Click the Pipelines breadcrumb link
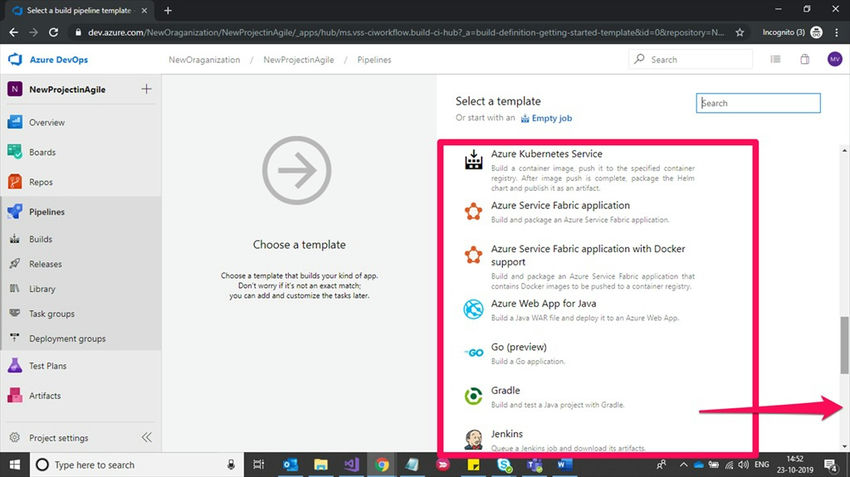 pyautogui.click(x=374, y=60)
